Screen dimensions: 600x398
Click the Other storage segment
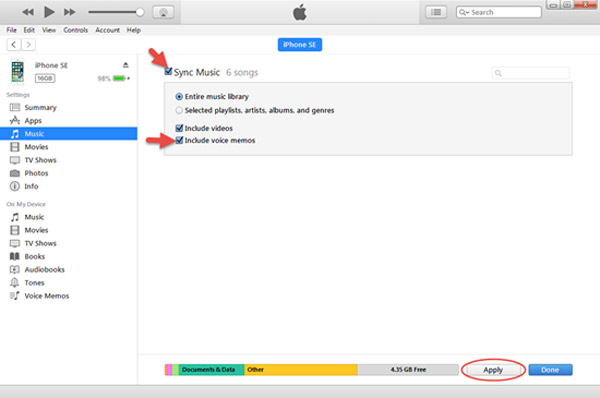(x=301, y=370)
